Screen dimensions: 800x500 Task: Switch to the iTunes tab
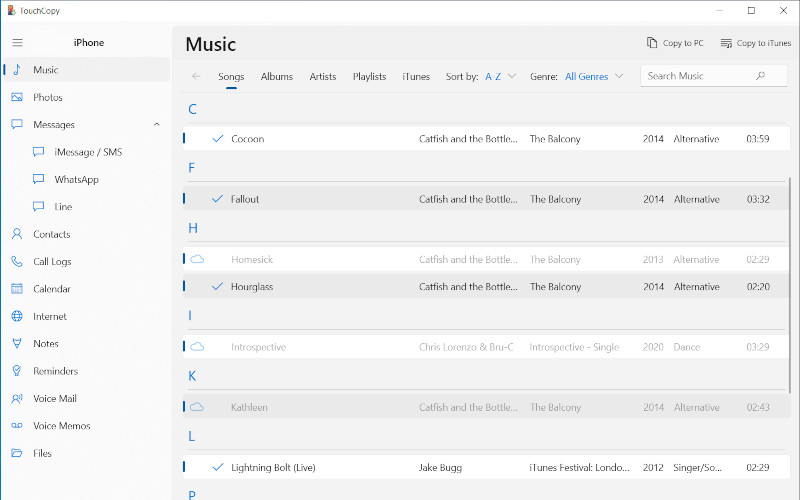click(x=416, y=77)
